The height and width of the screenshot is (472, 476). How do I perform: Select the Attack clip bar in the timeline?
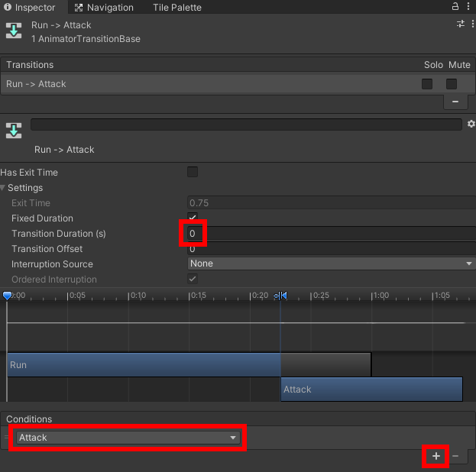coord(371,390)
